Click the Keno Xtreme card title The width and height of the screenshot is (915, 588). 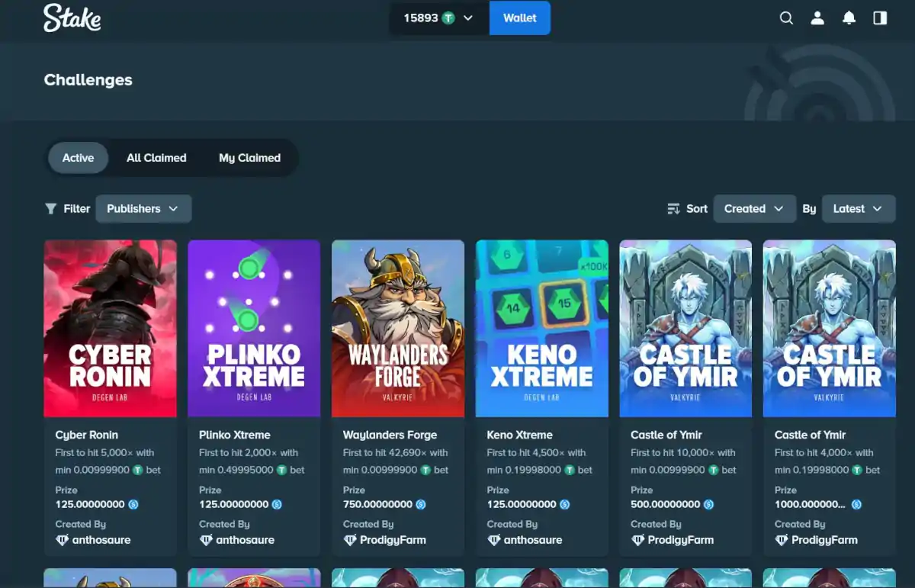pos(520,435)
